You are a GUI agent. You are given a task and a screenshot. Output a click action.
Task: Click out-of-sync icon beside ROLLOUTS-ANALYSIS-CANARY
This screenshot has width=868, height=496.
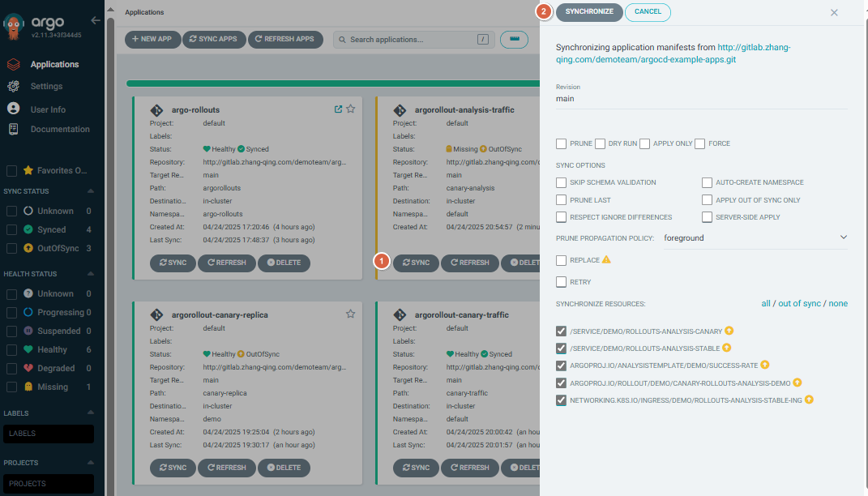pyautogui.click(x=729, y=331)
